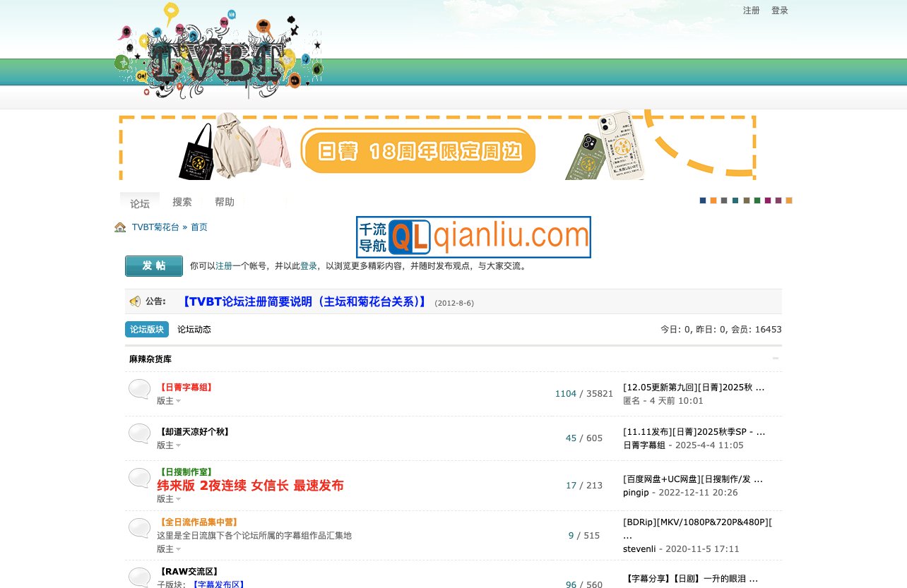Expand 版主 dropdown under 日菁字幕组

click(169, 401)
